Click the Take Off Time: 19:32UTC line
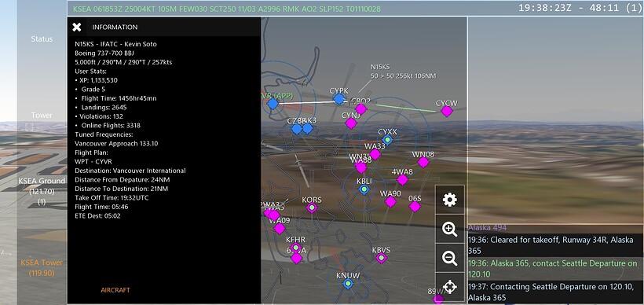The height and width of the screenshot is (305, 644). point(112,198)
